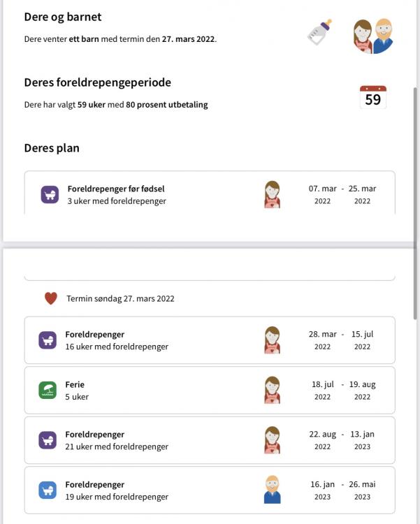Open the 21 uker med foreldrepenger card
Viewport: 420px width, 524px height.
[x=210, y=440]
